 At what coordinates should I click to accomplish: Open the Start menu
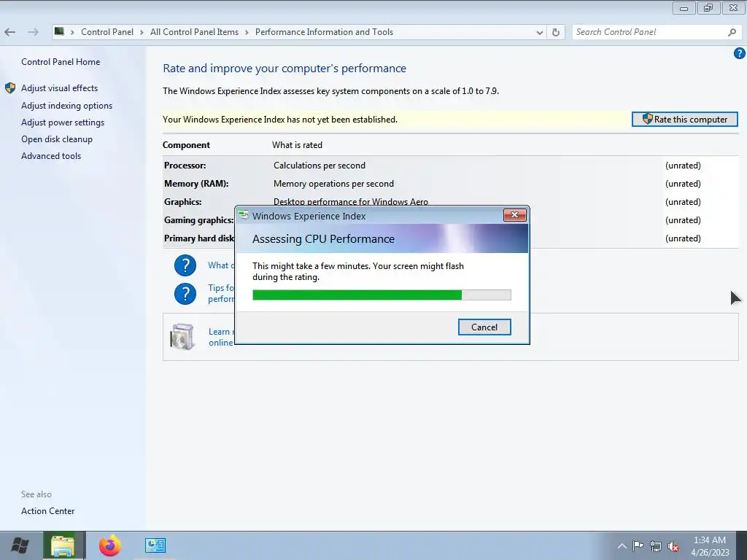(20, 545)
